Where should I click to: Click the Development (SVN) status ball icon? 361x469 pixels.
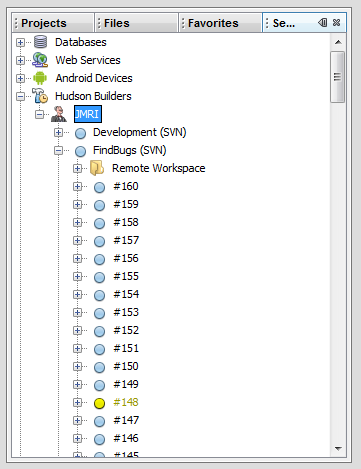coord(80,133)
